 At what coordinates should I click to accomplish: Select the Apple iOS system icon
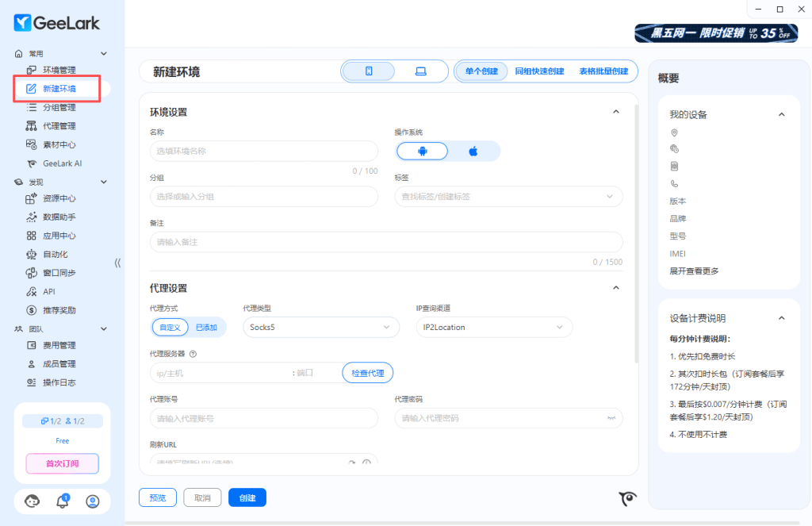point(473,151)
